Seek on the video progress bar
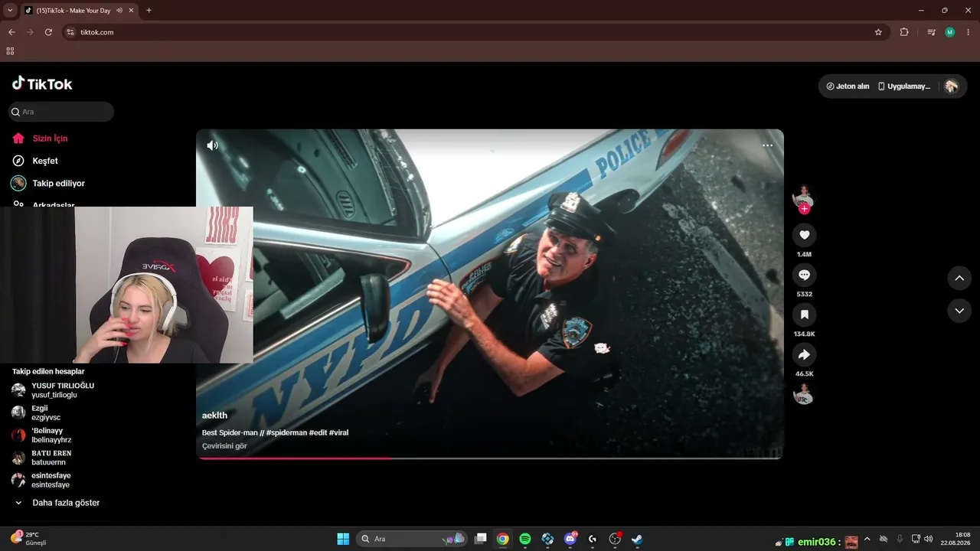 pyautogui.click(x=490, y=458)
